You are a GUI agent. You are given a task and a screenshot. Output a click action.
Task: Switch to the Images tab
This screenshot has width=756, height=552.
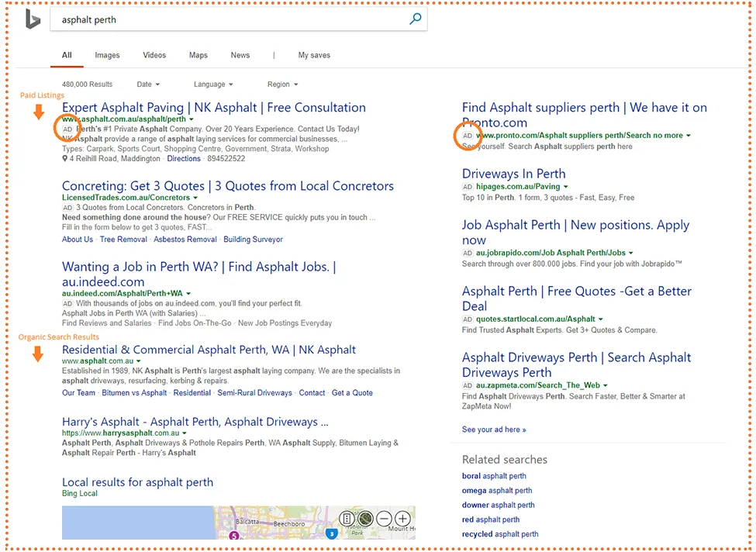pos(107,55)
